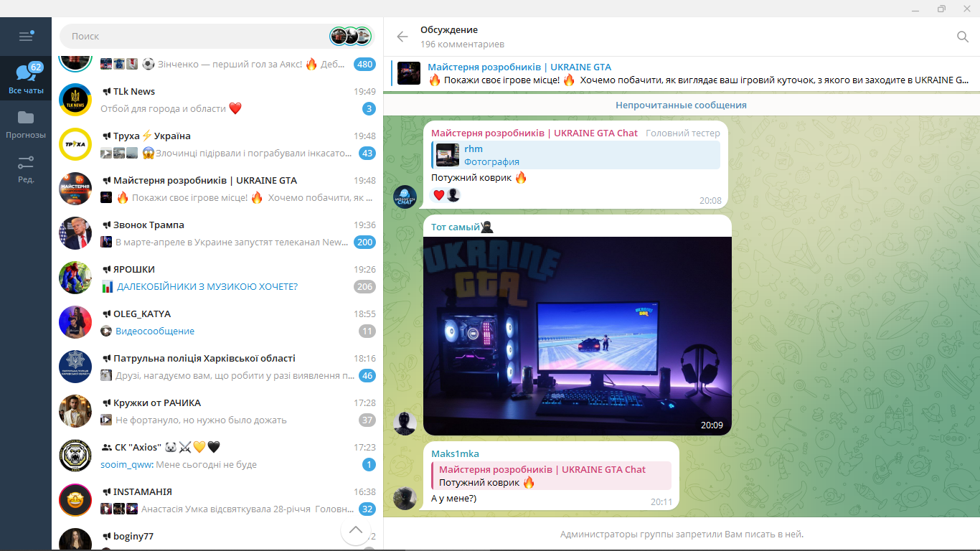Open stories avatars in search bar
980x551 pixels.
point(350,36)
